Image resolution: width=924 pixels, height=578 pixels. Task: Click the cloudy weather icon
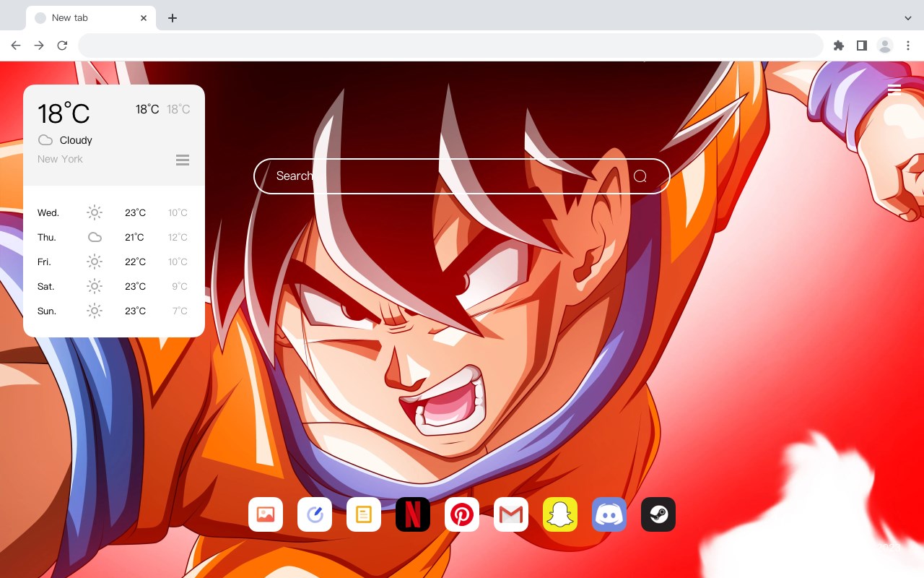45,140
